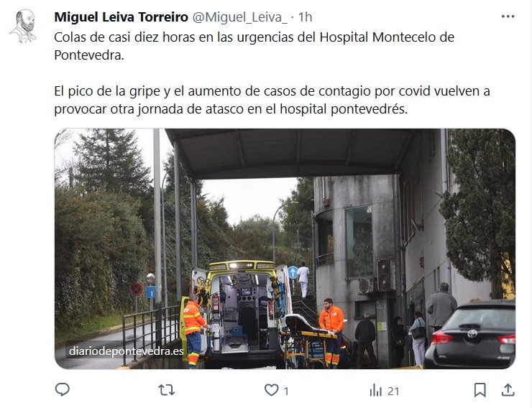Click the diariodepontevedra.es source label
This screenshot has width=532, height=408.
pos(127,351)
